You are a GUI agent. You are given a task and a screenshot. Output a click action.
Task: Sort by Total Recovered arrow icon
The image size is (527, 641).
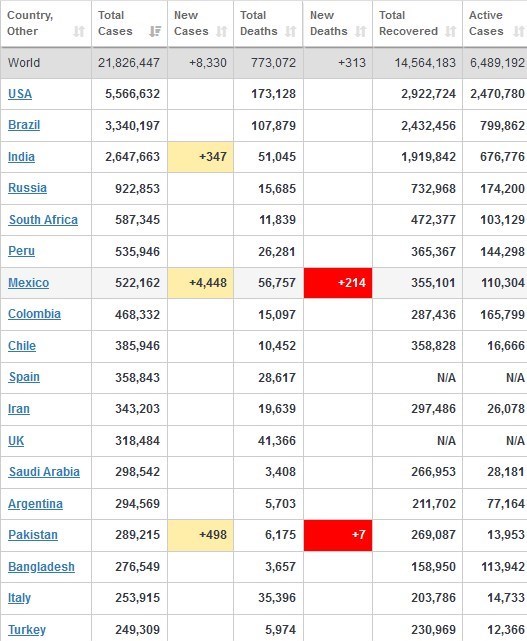(x=450, y=31)
